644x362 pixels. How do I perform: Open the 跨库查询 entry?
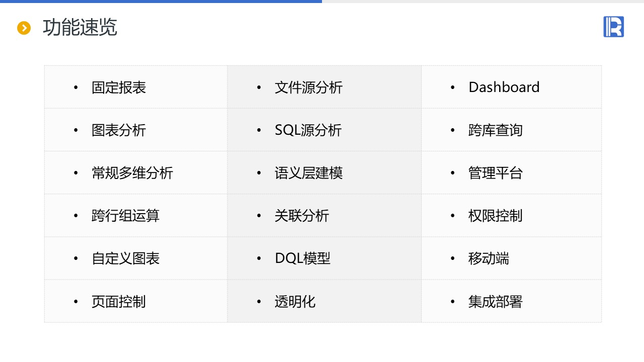coord(496,130)
